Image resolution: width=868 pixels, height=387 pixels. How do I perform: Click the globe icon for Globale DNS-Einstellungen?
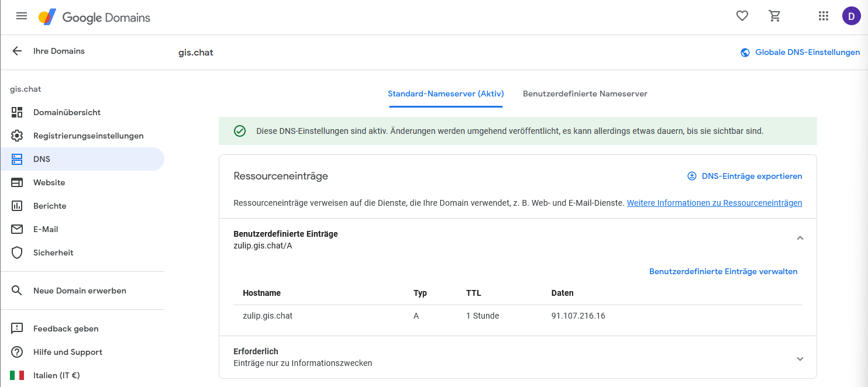[745, 53]
